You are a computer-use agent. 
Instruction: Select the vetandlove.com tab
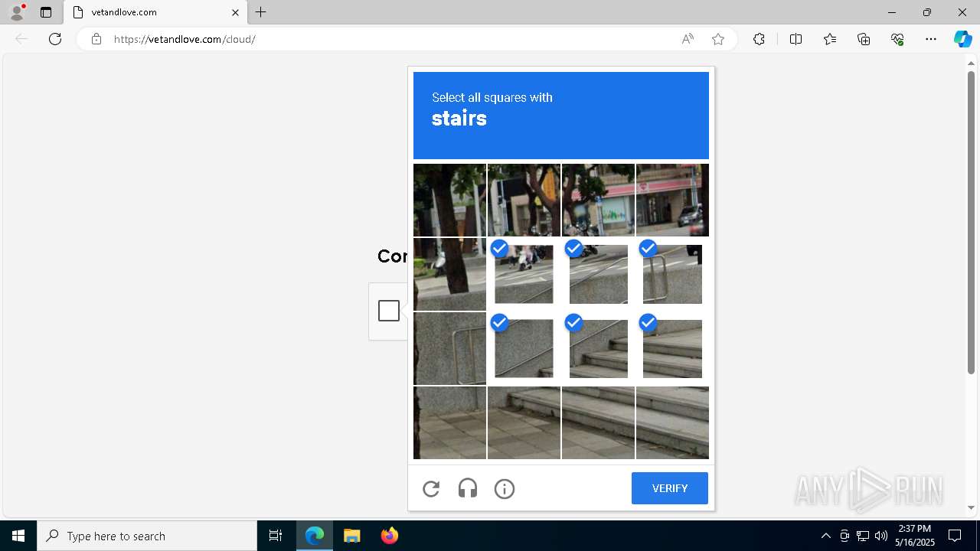[x=155, y=12]
